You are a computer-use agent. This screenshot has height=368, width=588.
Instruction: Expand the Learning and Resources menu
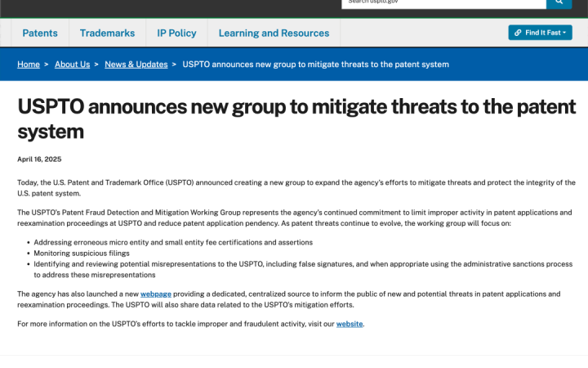click(x=274, y=34)
